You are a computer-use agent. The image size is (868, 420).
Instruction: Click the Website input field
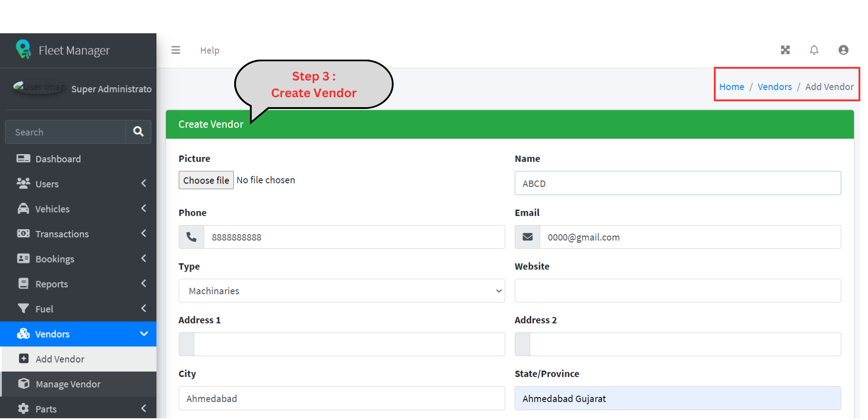[677, 291]
